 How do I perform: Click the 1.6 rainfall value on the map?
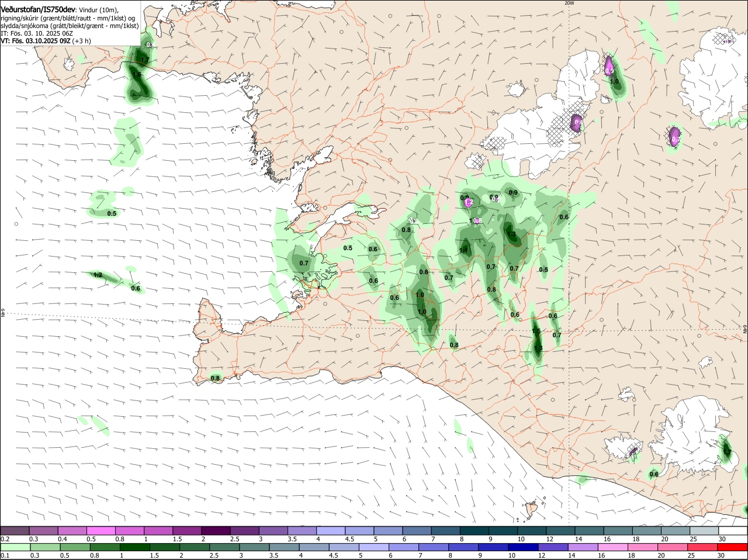click(136, 75)
